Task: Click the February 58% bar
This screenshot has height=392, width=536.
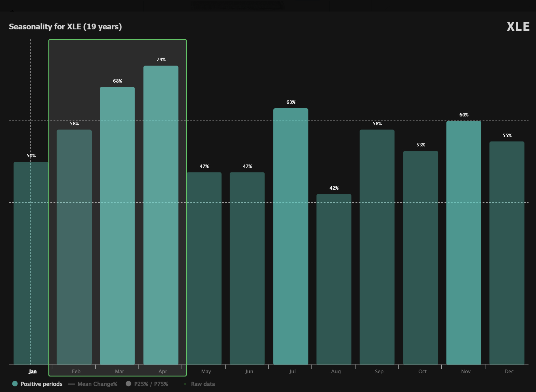Action: pyautogui.click(x=74, y=247)
